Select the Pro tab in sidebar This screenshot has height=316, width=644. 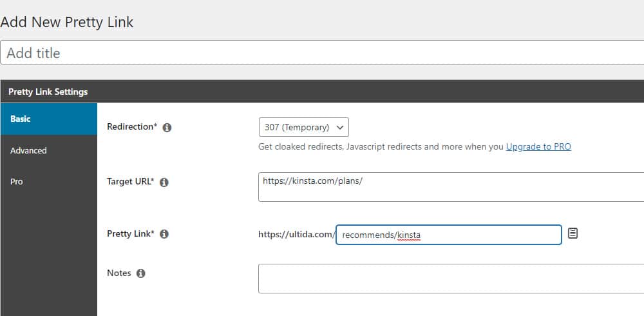(49, 182)
